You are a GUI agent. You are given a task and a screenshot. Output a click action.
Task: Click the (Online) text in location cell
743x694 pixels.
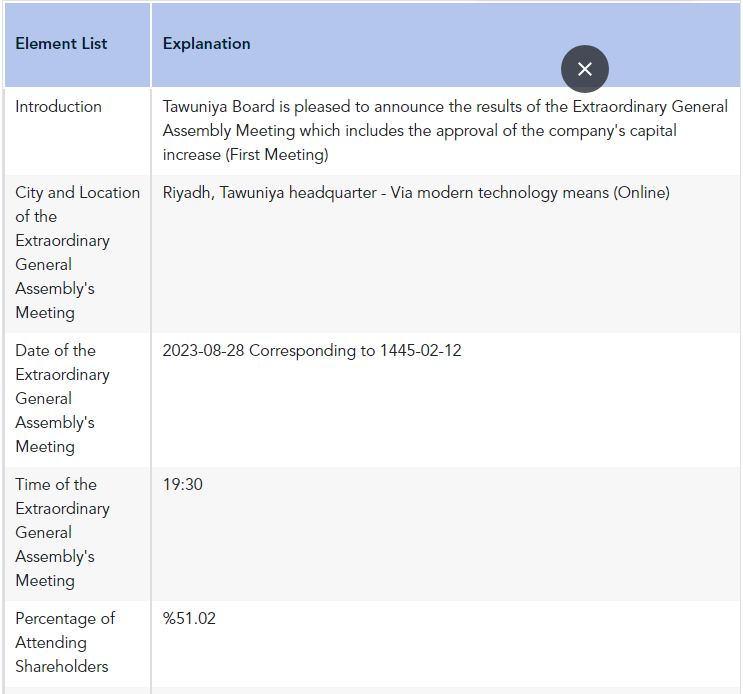(x=641, y=193)
